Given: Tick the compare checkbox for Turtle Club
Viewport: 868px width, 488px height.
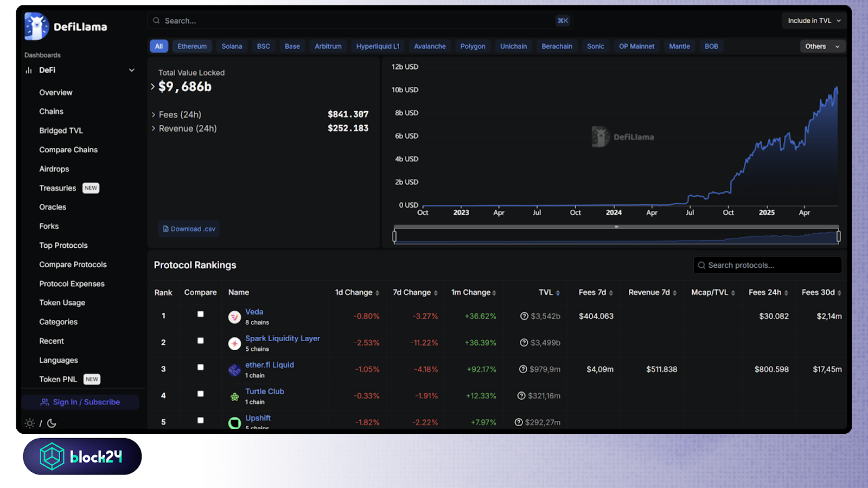Looking at the screenshot, I should point(201,394).
